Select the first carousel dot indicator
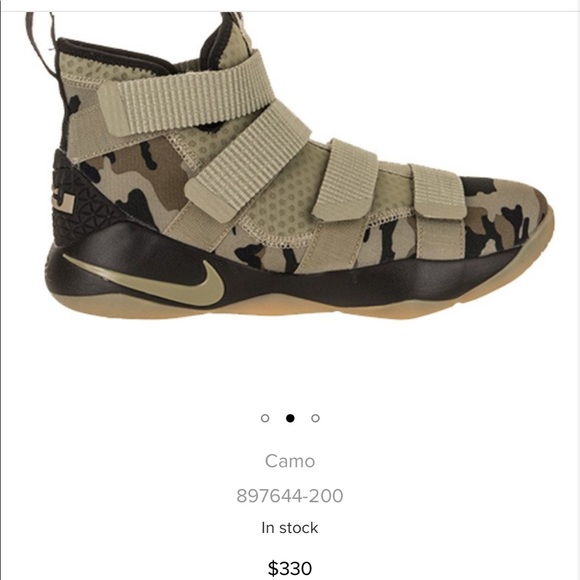580x580 pixels. coord(265,418)
